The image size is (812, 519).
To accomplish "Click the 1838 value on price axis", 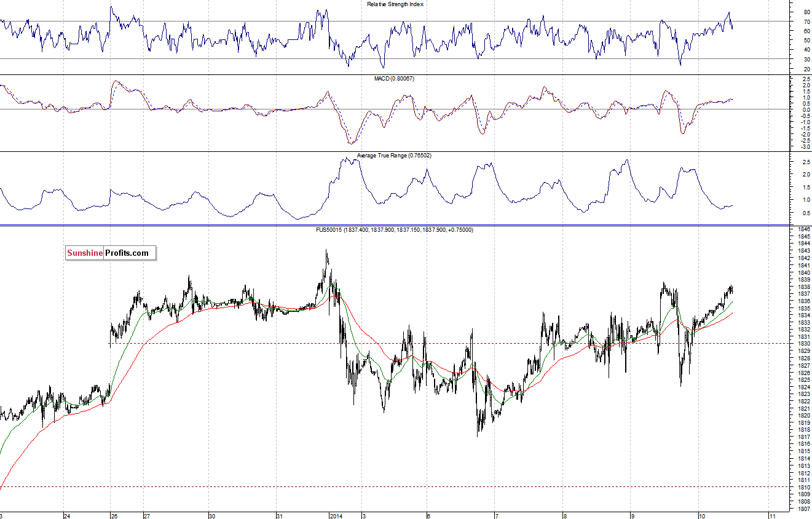I will [x=803, y=287].
